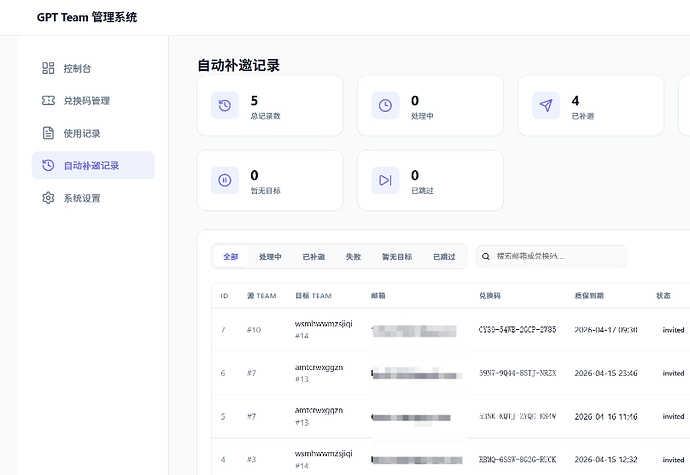Switch to the 失败 filter tab
Viewport: 690px width, 475px height.
click(x=353, y=257)
